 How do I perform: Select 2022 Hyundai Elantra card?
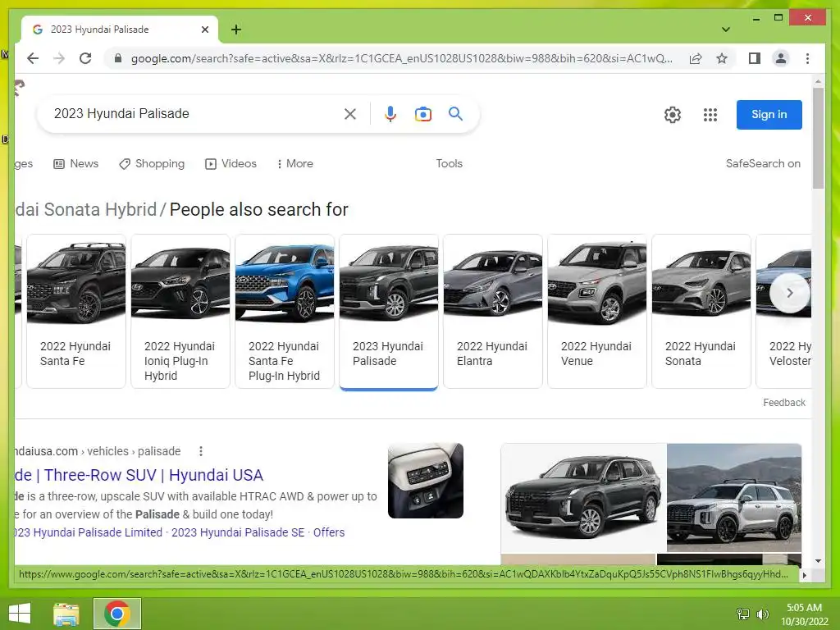pyautogui.click(x=493, y=311)
